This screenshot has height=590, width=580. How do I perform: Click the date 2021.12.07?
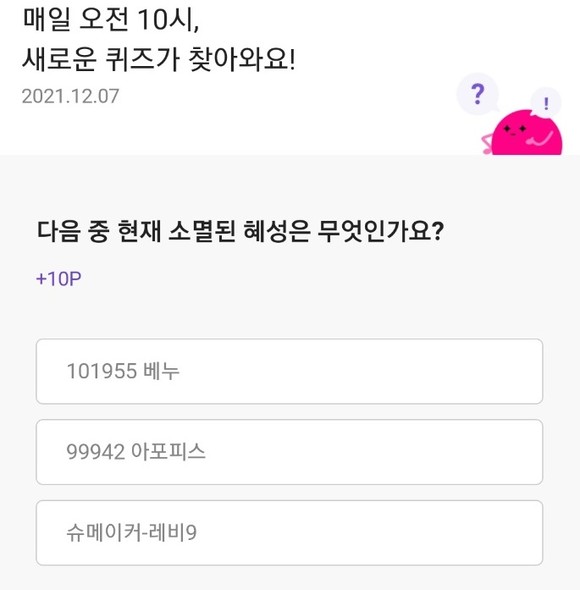pos(70,96)
